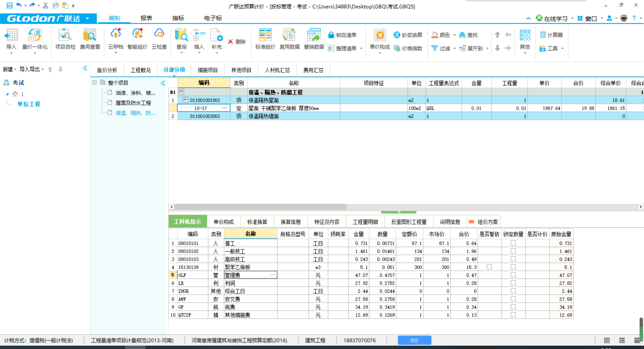Check 锁定数量 for 普工 row
Screen dimensions: 644x349
point(513,243)
